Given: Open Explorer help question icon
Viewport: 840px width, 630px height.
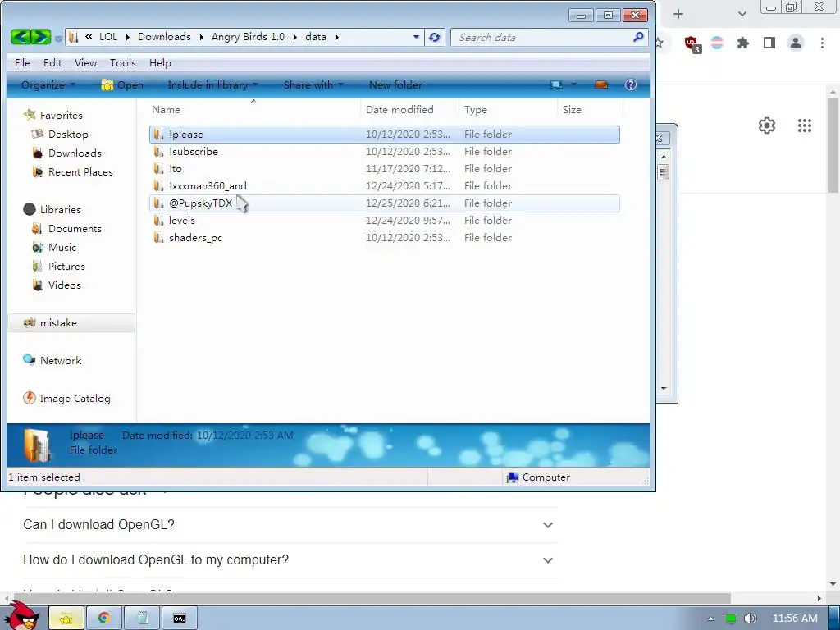Looking at the screenshot, I should coord(631,84).
